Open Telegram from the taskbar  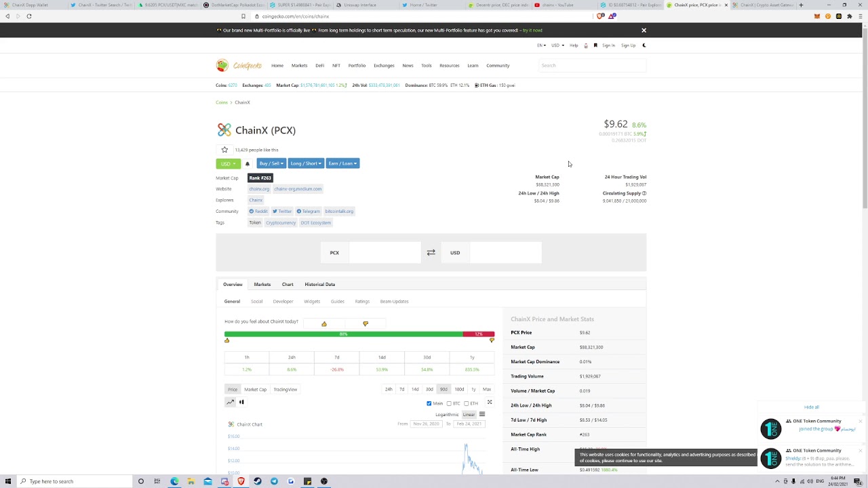point(274,481)
